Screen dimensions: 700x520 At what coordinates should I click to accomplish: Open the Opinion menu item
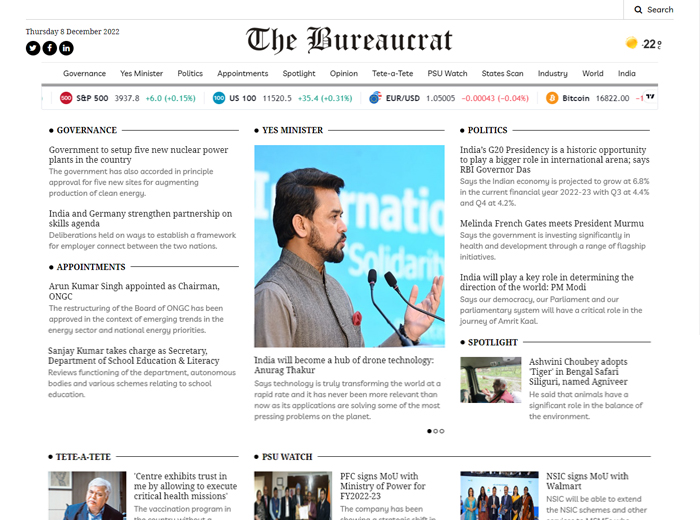344,74
